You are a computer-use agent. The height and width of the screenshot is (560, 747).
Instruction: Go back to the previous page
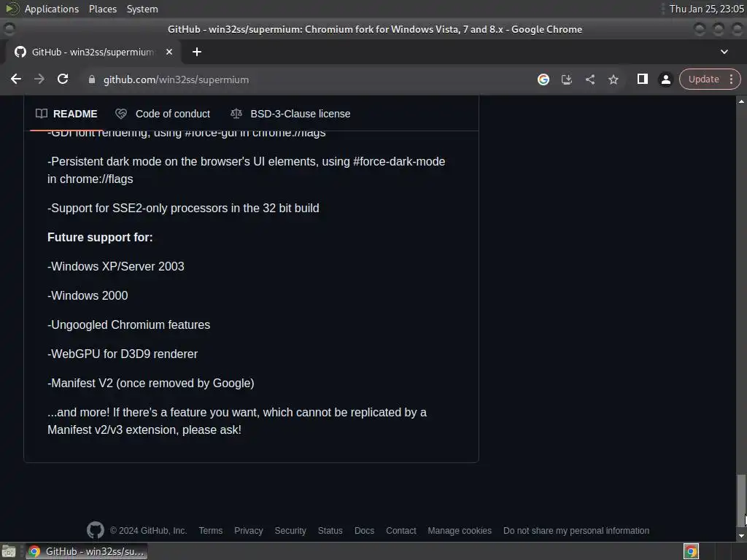16,79
